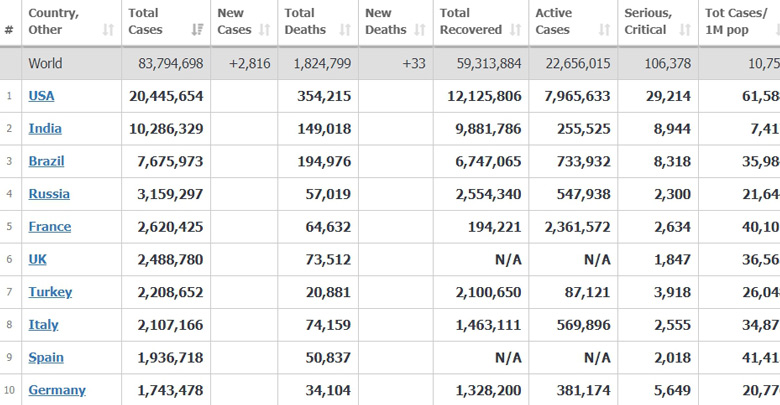Open the UK country link
780x405 pixels.
38,259
